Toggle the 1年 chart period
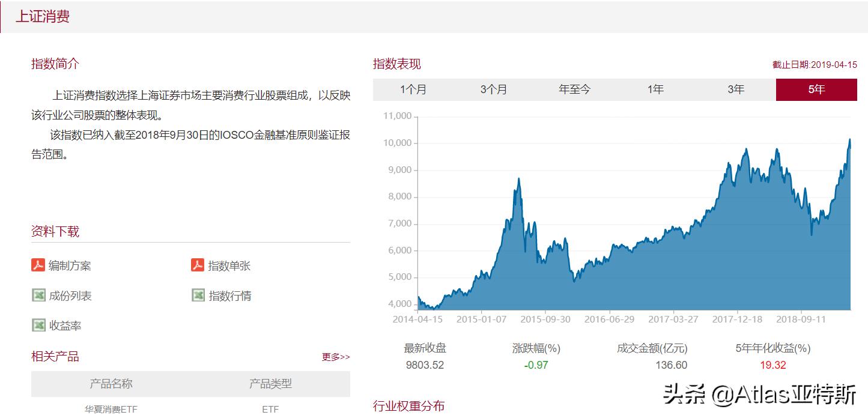868x418 pixels. click(654, 88)
